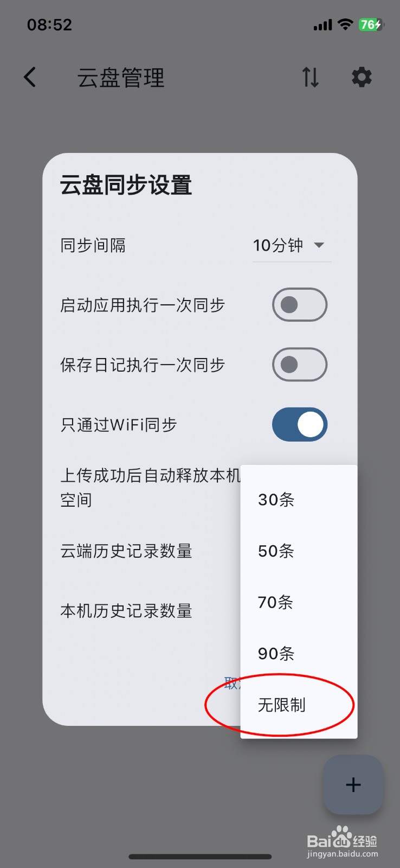The image size is (400, 868).
Task: Tap the cellular signal bars icon
Action: pyautogui.click(x=322, y=25)
